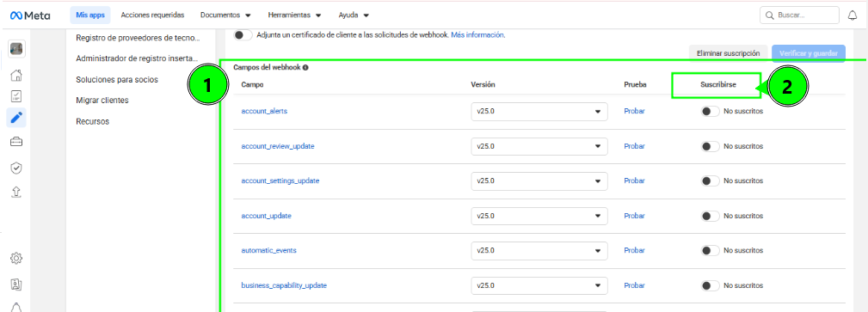The height and width of the screenshot is (312, 868).
Task: Click the Verificar y guardar button
Action: point(809,53)
